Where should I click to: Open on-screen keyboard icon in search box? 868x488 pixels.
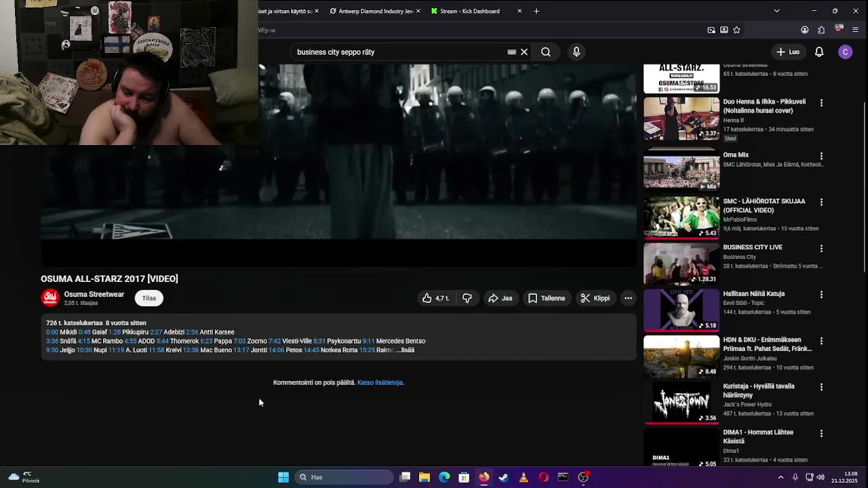(x=512, y=52)
